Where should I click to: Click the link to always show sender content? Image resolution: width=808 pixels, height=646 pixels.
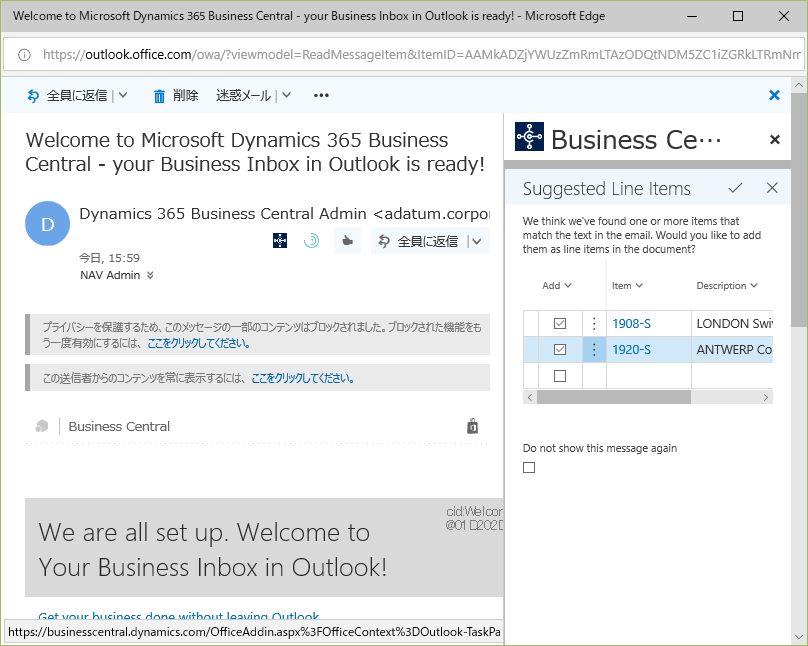(303, 378)
